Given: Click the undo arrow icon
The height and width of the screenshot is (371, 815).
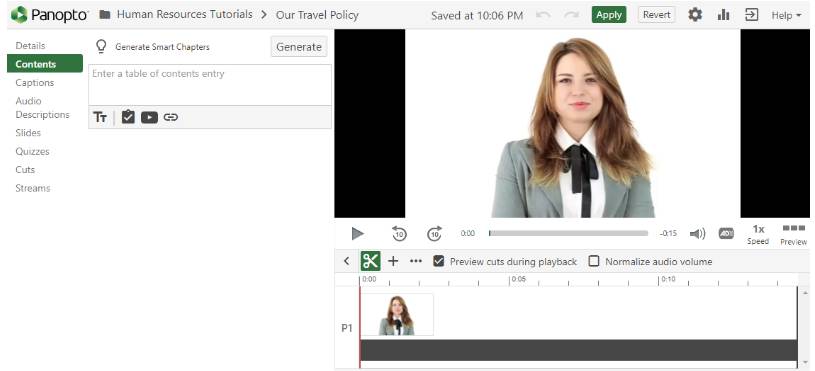Looking at the screenshot, I should click(x=543, y=15).
